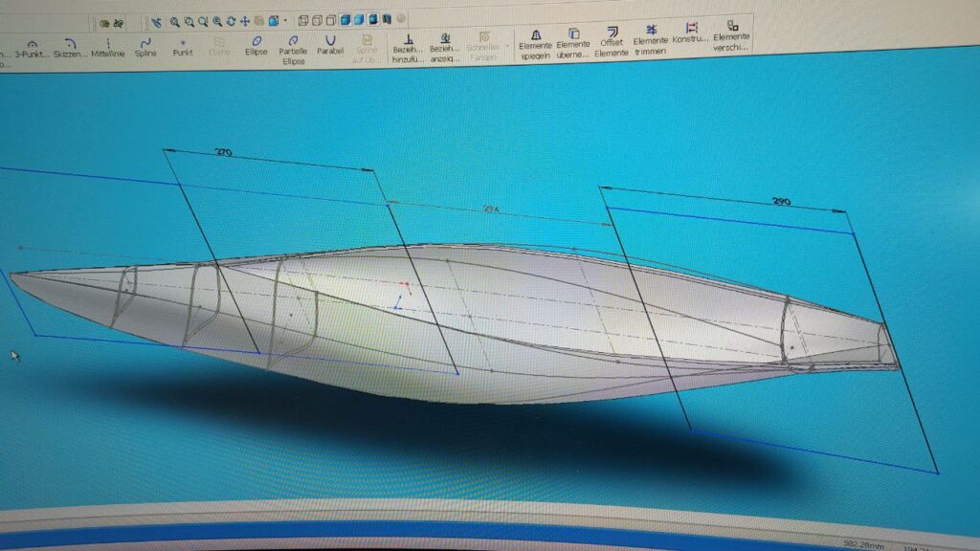Viewport: 980px width, 551px height.
Task: Select the Skizzen fillet tool
Action: tap(70, 48)
